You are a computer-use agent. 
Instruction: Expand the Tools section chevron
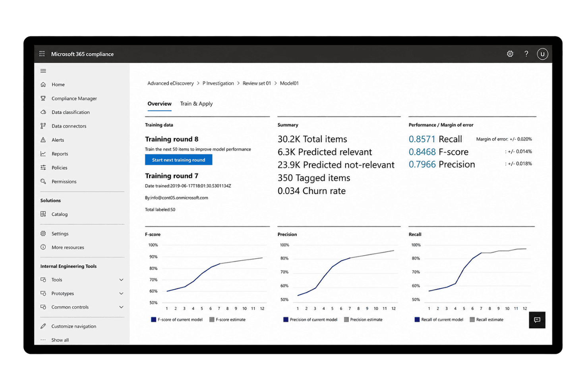coord(121,280)
